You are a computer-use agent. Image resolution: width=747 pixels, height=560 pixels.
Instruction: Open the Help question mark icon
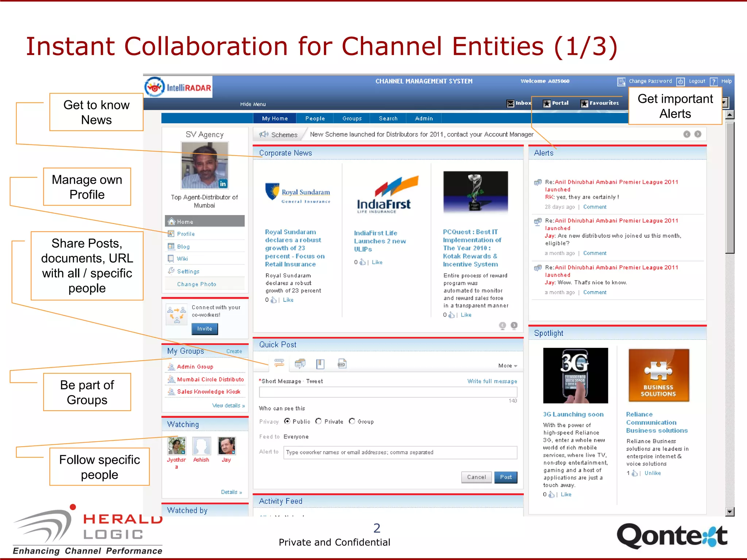(714, 82)
